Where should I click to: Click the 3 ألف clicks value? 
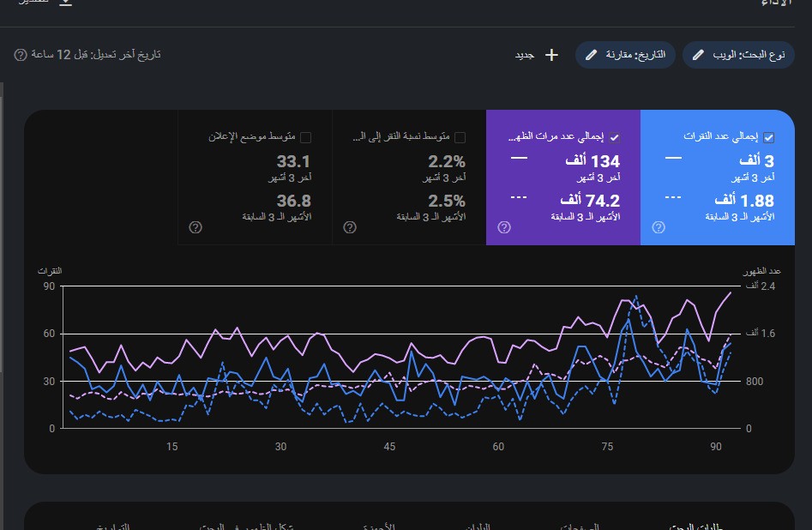point(756,160)
